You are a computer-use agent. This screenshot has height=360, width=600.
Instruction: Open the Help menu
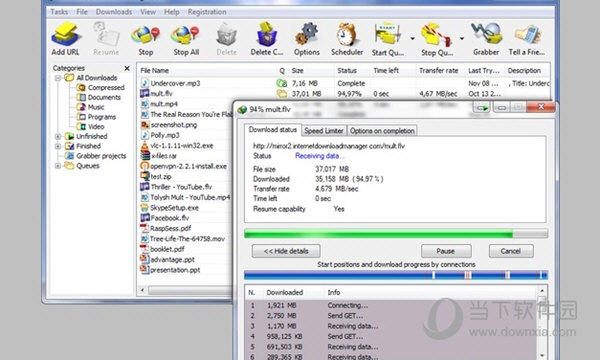171,12
